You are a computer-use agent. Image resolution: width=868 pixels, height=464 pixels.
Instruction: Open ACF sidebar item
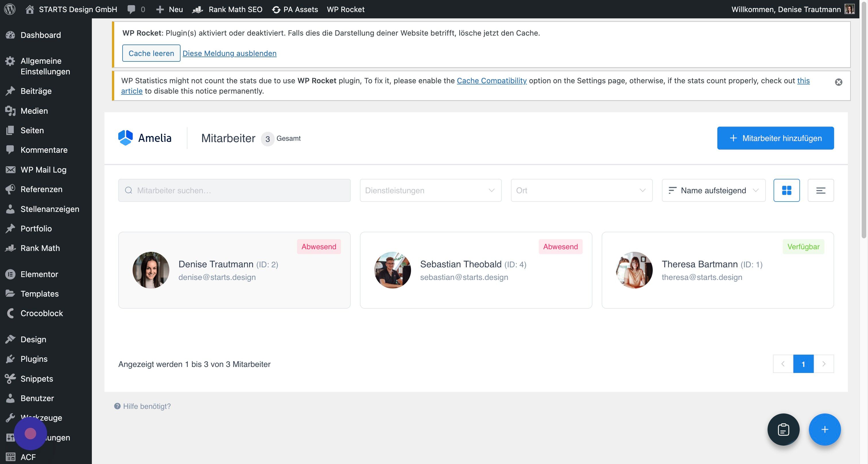(28, 457)
